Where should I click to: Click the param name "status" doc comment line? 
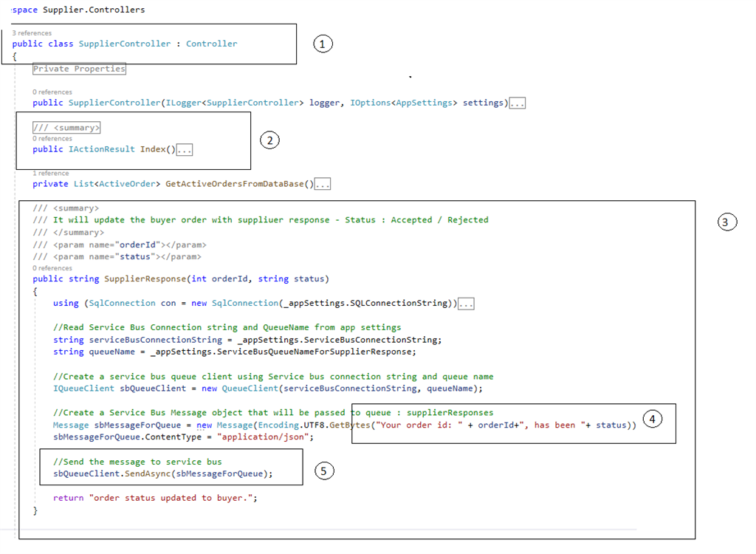[x=117, y=257]
